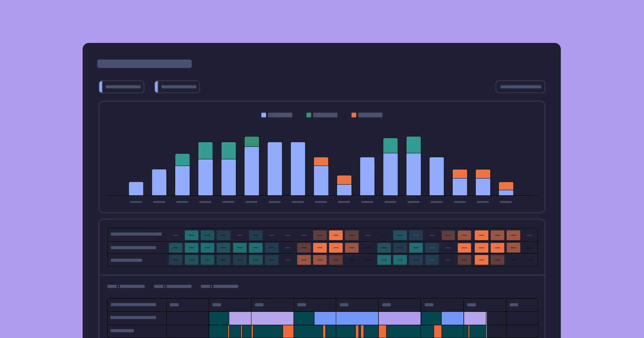Screen dimensions: 644x338
Task: Select the top heatmap row label
Action: [136, 234]
